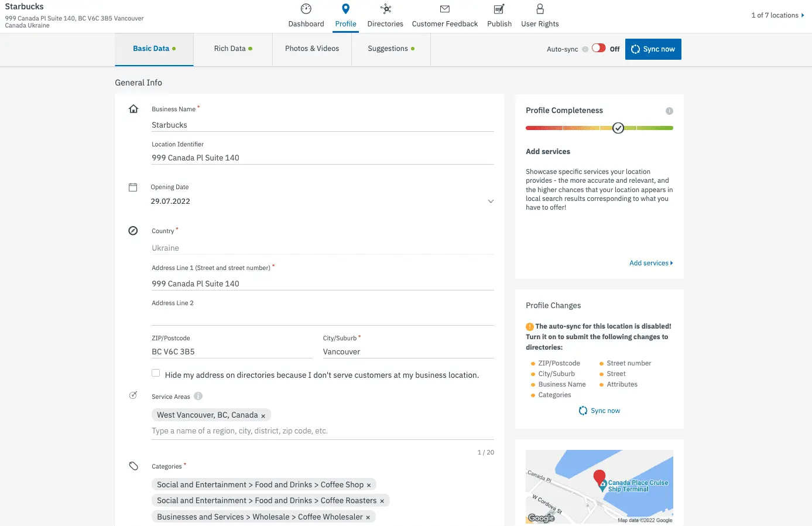The width and height of the screenshot is (812, 526).
Task: Open the User Rights person icon
Action: (x=540, y=9)
